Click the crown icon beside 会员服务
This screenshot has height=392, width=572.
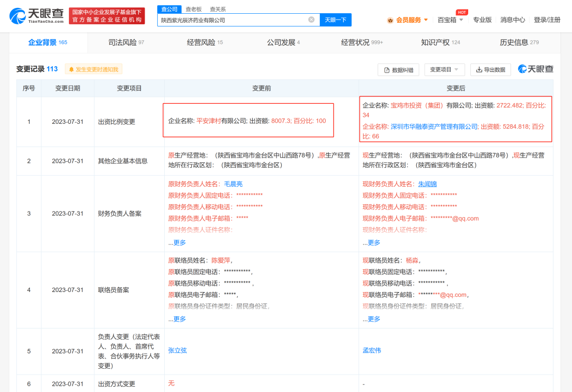coord(391,19)
